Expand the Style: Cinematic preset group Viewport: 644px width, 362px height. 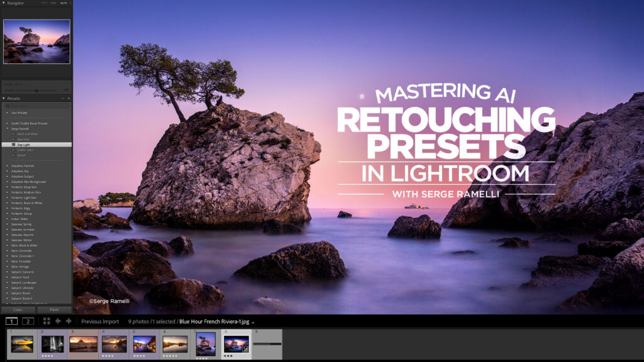tap(8, 250)
